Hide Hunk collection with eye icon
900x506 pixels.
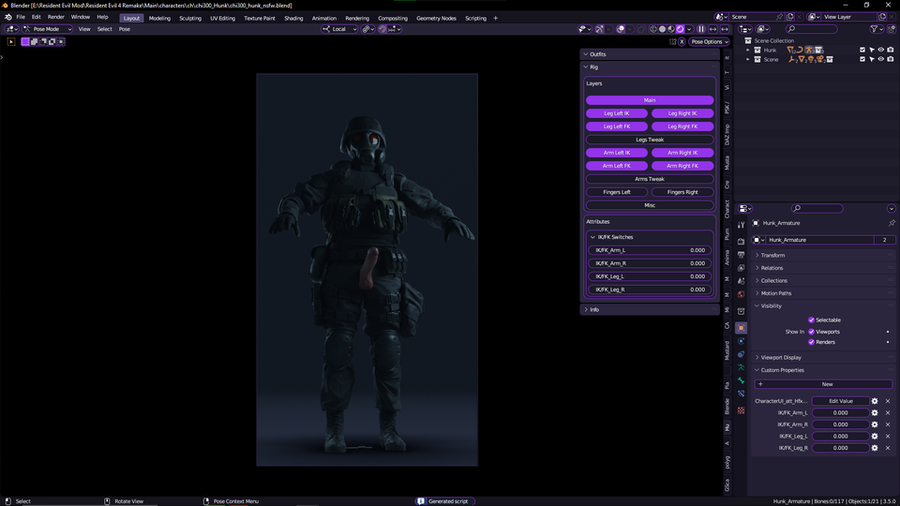(881, 50)
